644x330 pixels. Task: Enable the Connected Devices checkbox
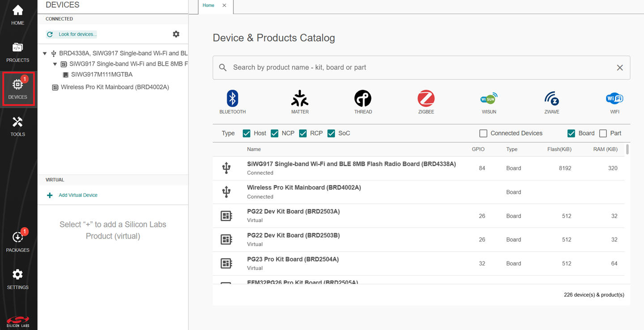(483, 133)
